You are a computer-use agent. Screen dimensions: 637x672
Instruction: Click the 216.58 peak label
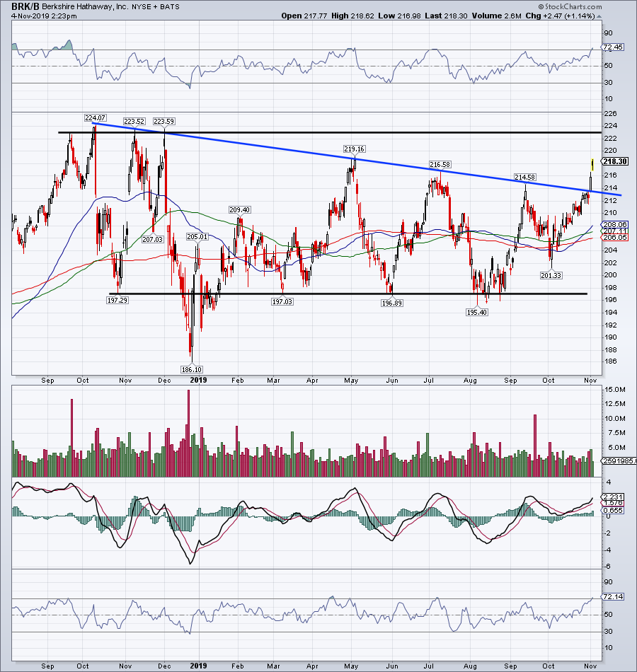coord(440,165)
